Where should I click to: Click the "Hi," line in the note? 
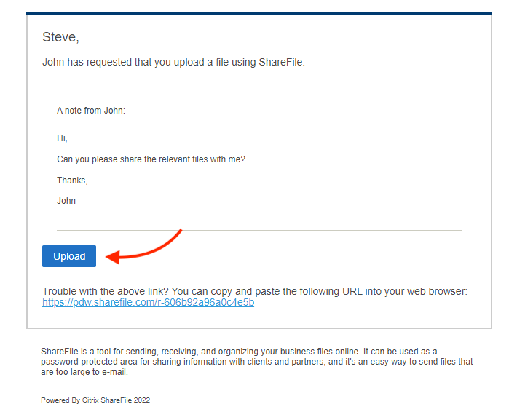[x=62, y=138]
